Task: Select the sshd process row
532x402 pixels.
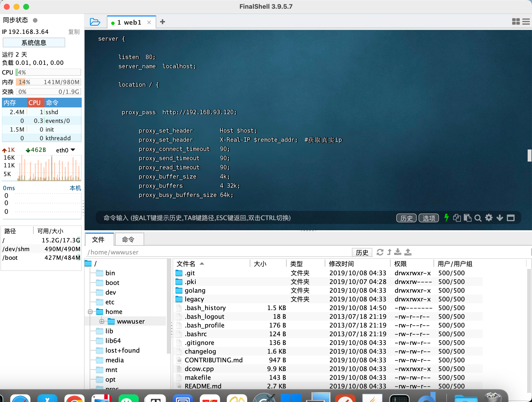Action: tap(42, 112)
